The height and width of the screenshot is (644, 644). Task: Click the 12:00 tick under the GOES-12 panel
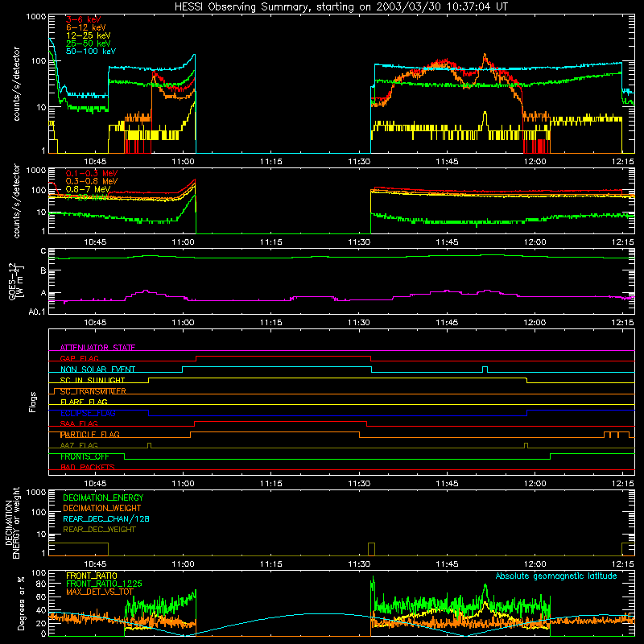tap(535, 323)
